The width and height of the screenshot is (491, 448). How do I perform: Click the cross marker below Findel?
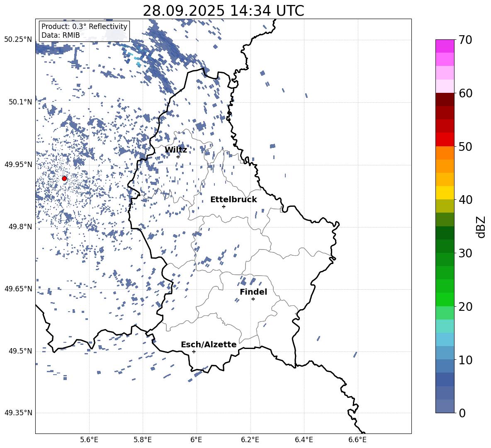tap(253, 299)
